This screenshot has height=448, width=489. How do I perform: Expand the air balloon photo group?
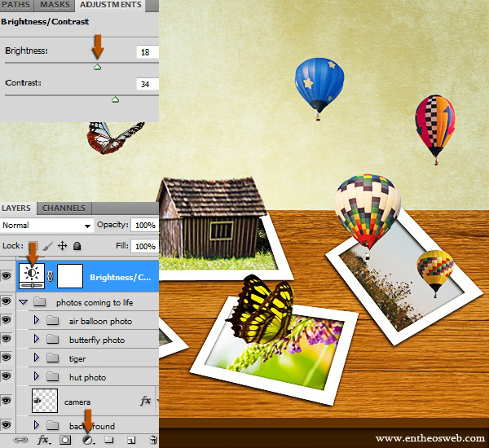37,320
